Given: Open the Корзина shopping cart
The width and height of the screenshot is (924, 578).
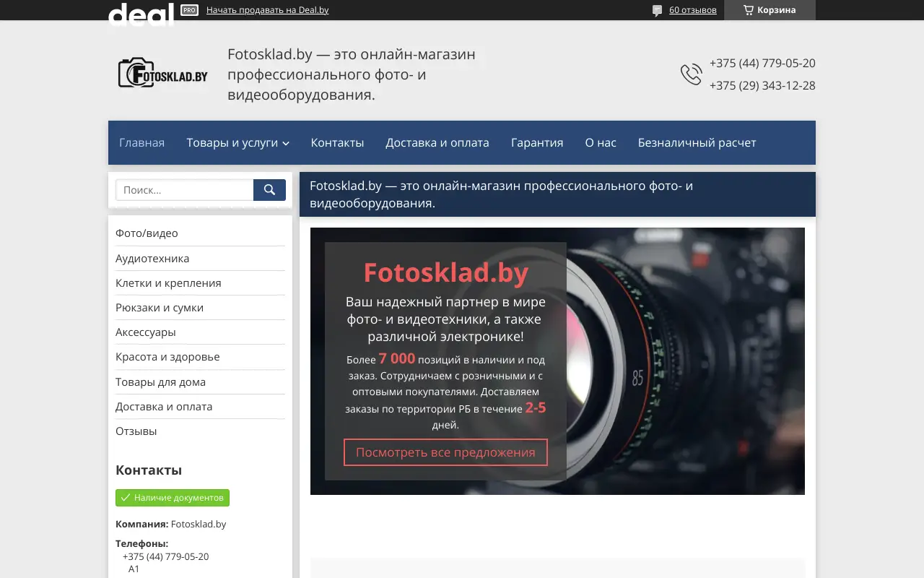Looking at the screenshot, I should click(x=770, y=9).
